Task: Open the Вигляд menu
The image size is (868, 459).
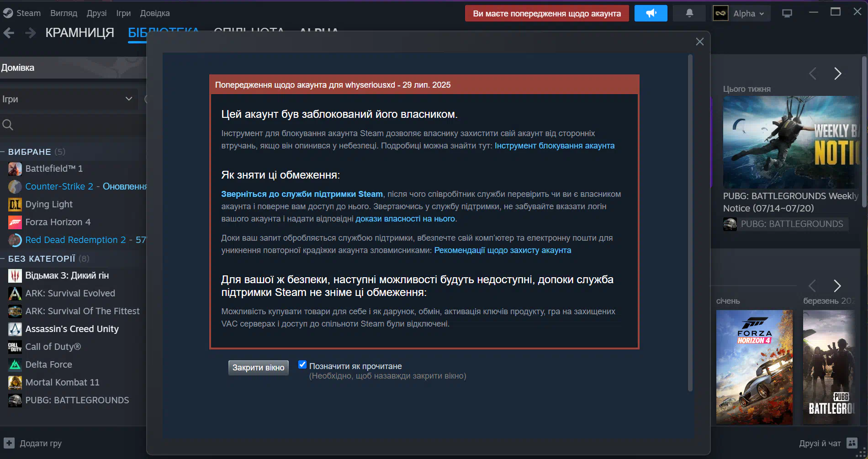Action: [64, 13]
